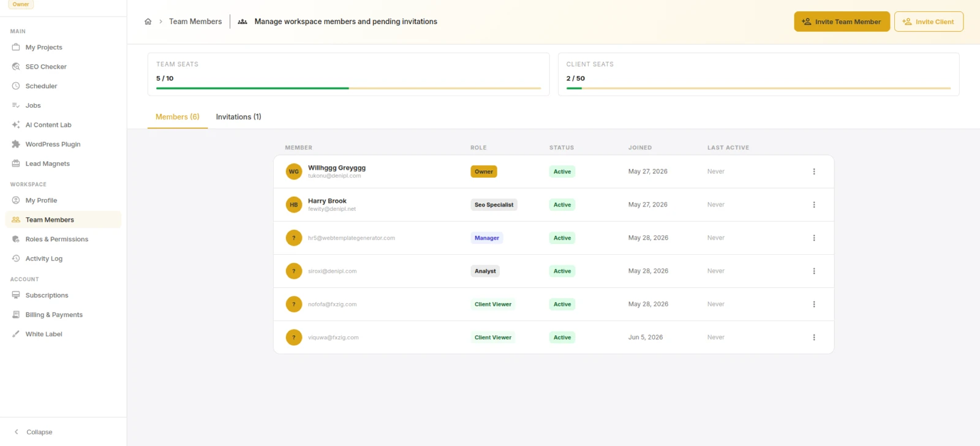Click the Manager role badge
The height and width of the screenshot is (446, 980).
tap(487, 238)
